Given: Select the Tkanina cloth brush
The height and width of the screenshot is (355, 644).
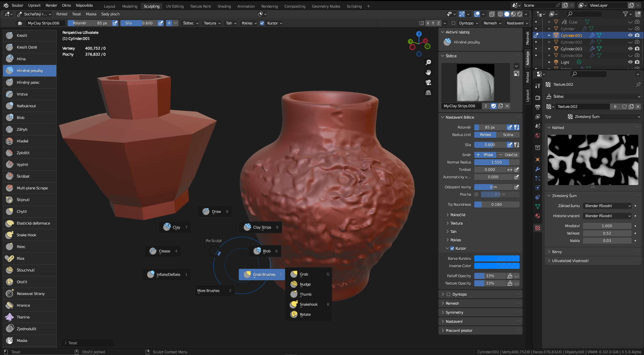Looking at the screenshot, I should click(x=30, y=317).
